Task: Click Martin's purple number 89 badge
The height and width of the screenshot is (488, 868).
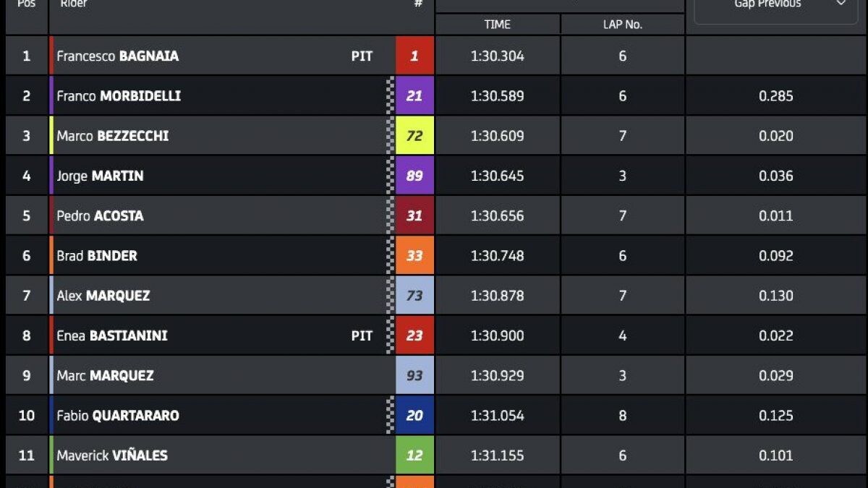Action: [414, 176]
